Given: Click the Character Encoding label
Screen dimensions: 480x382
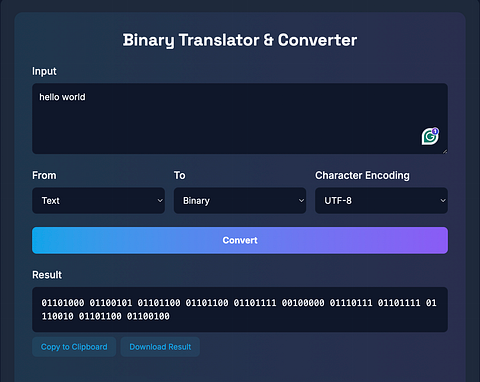Looking at the screenshot, I should (362, 175).
